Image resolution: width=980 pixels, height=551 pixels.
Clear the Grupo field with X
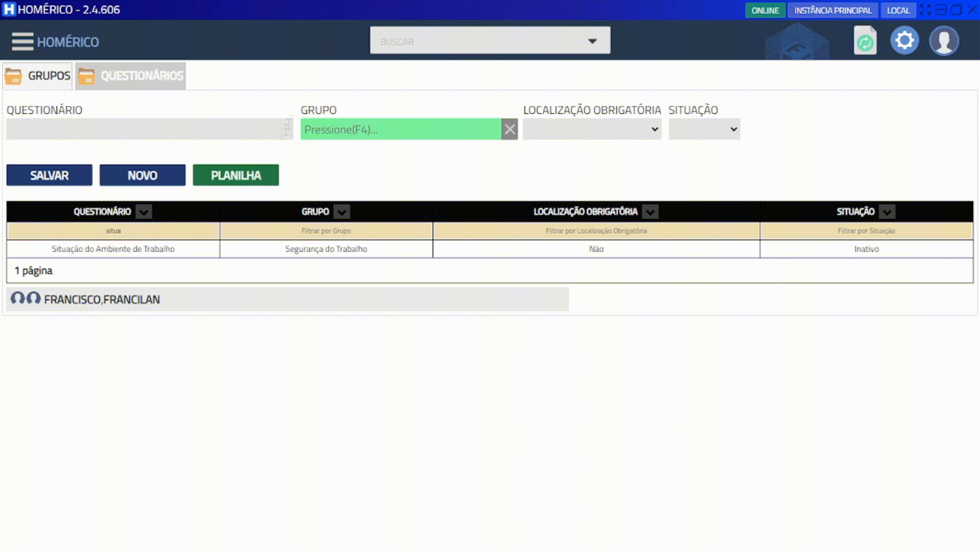pos(509,130)
